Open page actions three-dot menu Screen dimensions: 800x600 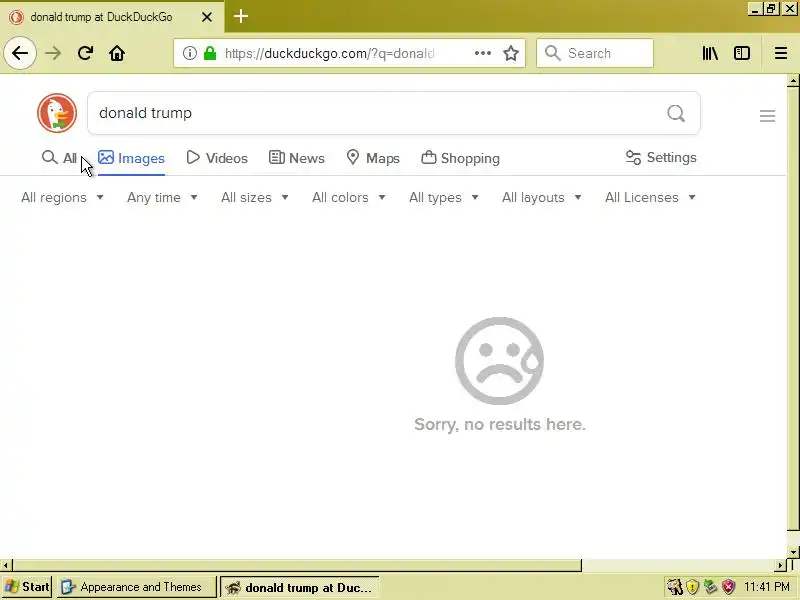tap(483, 53)
